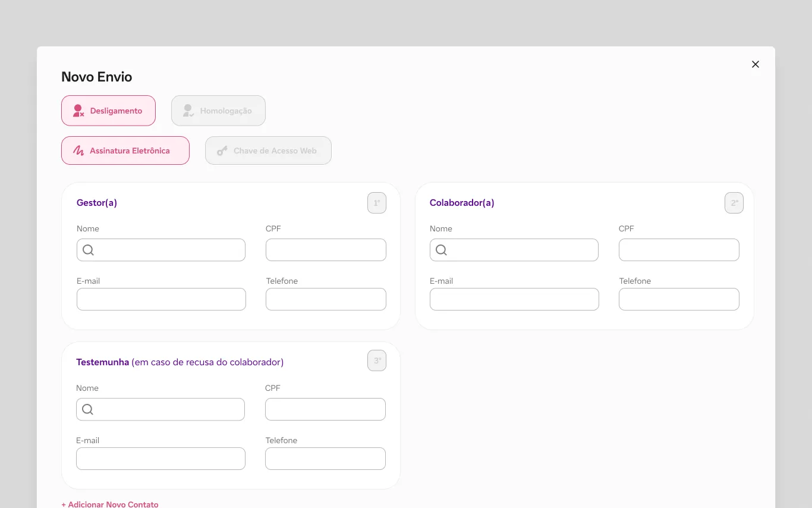Focus the Gestor(a) CPF field
This screenshot has height=508, width=812.
click(326, 250)
